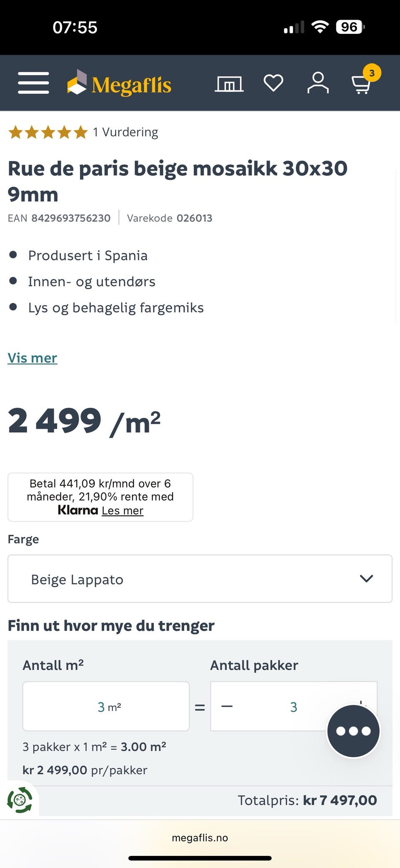
Task: Open the favorites heart icon
Action: tap(273, 83)
